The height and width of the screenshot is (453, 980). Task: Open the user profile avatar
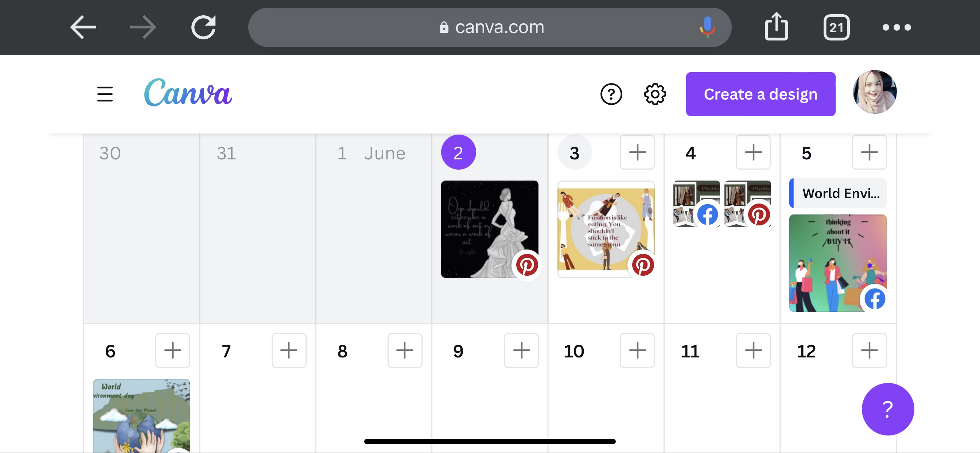coord(874,92)
